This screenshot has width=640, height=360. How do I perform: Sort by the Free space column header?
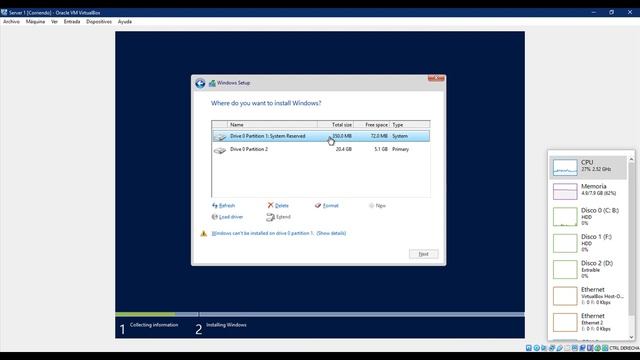click(372, 124)
